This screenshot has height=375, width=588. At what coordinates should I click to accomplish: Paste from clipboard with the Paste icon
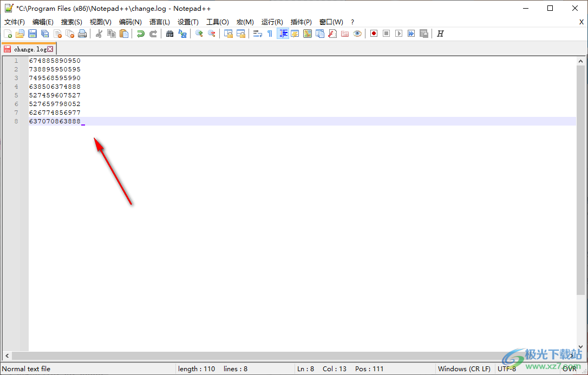(124, 34)
